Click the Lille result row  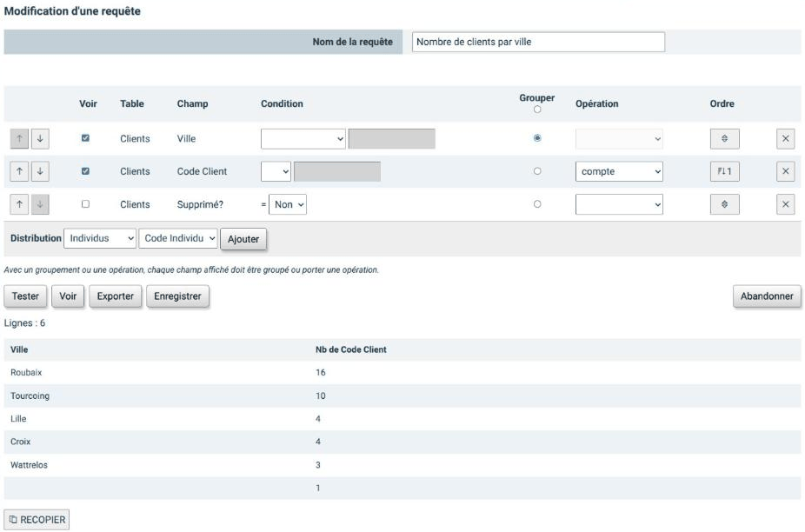[402, 418]
